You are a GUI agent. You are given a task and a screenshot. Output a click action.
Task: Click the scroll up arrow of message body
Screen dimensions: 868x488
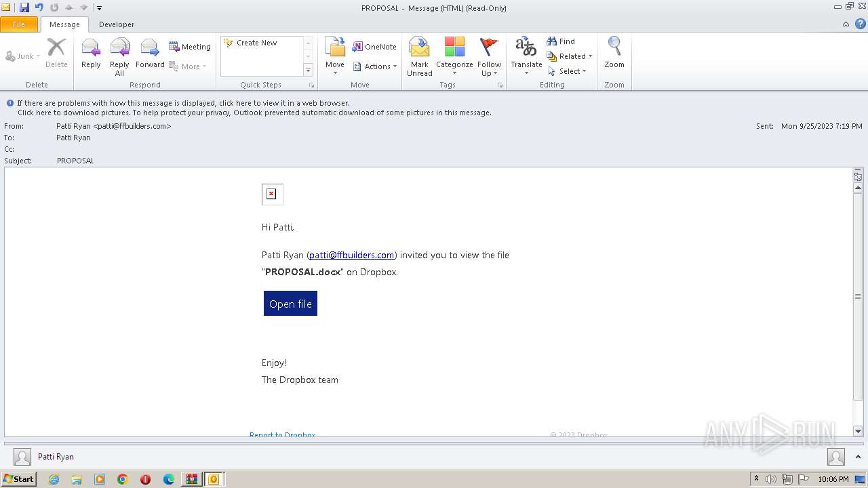(858, 188)
